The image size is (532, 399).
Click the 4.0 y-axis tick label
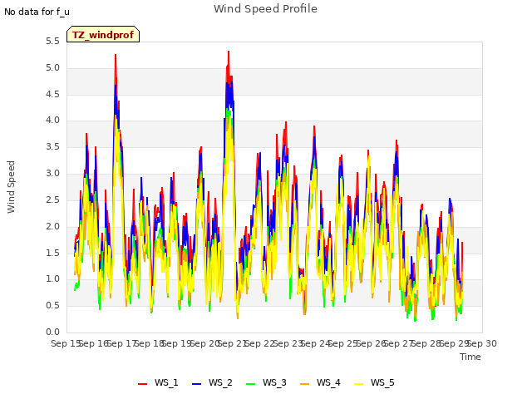coord(52,121)
